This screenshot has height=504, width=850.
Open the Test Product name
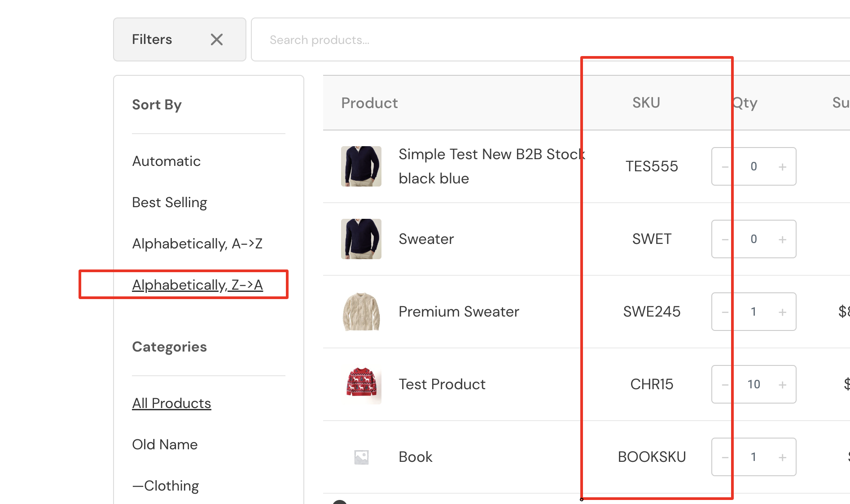pos(442,384)
